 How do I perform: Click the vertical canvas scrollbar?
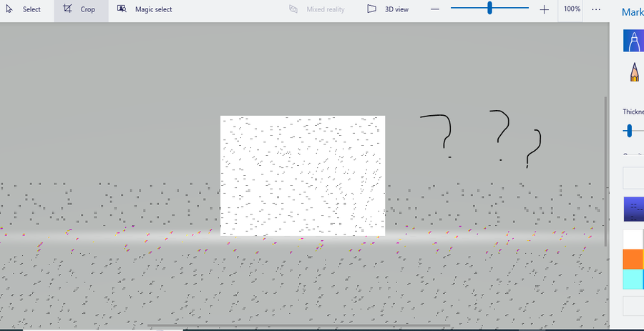[x=605, y=172]
